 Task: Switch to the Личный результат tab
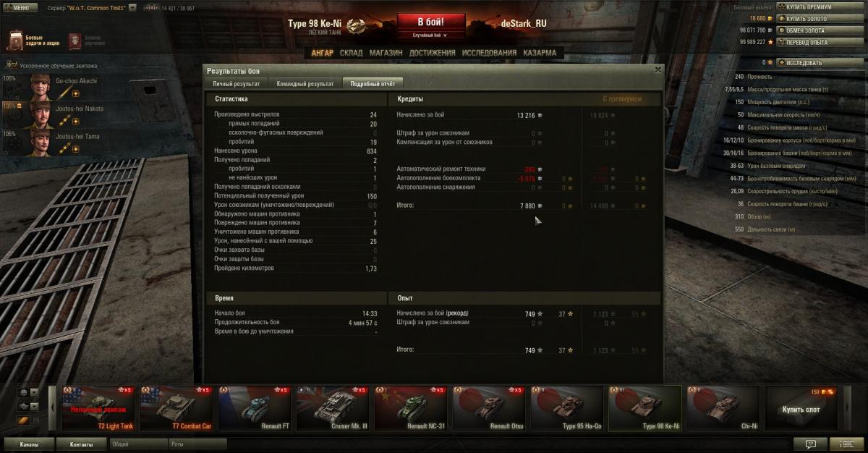point(236,83)
